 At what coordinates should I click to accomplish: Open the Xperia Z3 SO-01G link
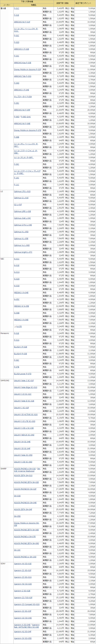click(23, 577)
